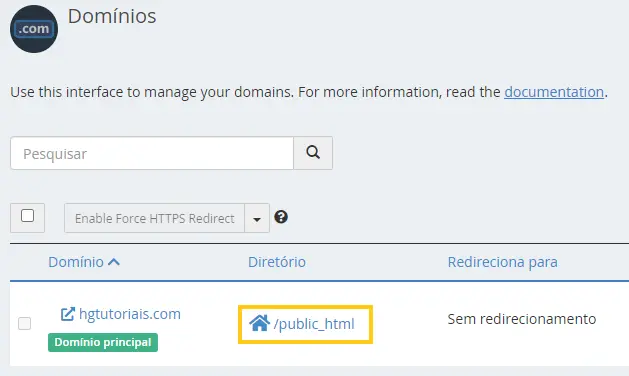
Task: Sort by the Domínio column header
Action: pyautogui.click(x=76, y=262)
